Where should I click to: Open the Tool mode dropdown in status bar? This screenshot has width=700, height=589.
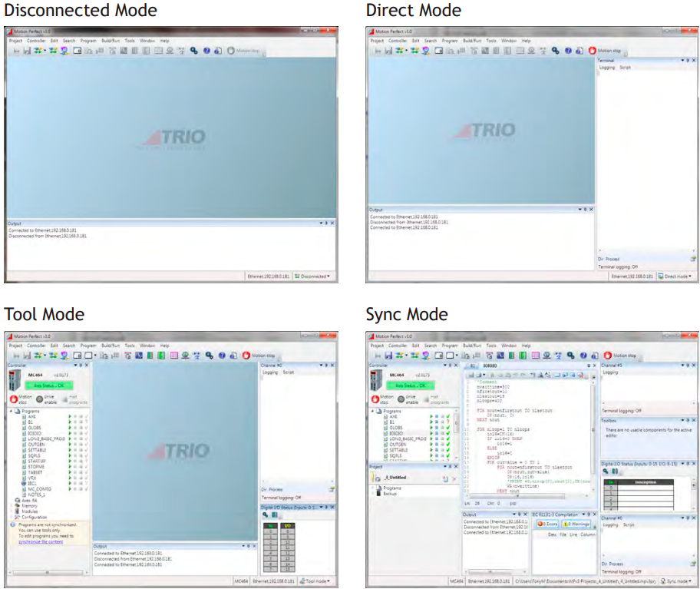[x=315, y=581]
